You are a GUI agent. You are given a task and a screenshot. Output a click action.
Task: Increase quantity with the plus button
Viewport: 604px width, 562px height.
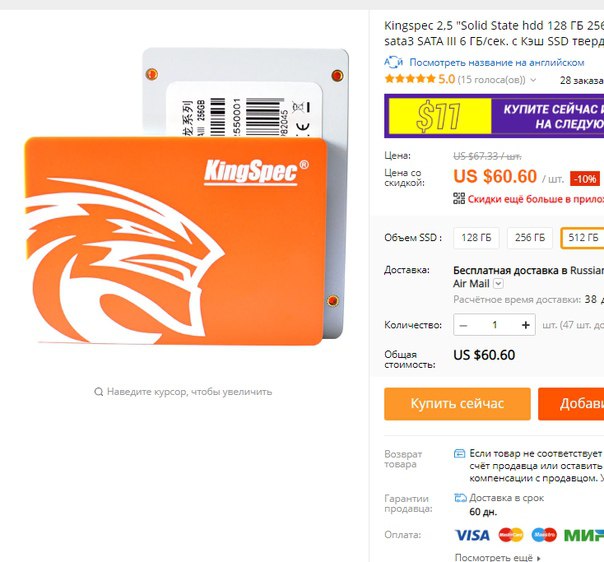tap(525, 325)
